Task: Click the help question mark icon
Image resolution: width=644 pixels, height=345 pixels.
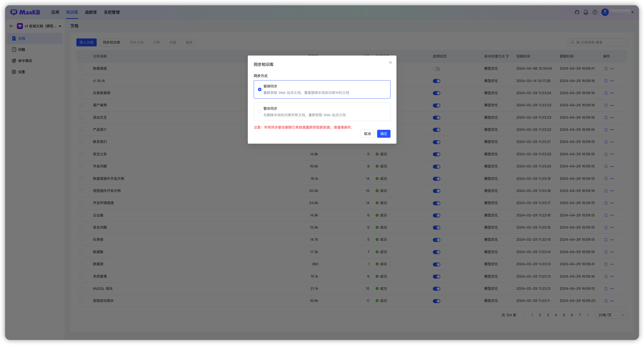Action: tap(595, 12)
